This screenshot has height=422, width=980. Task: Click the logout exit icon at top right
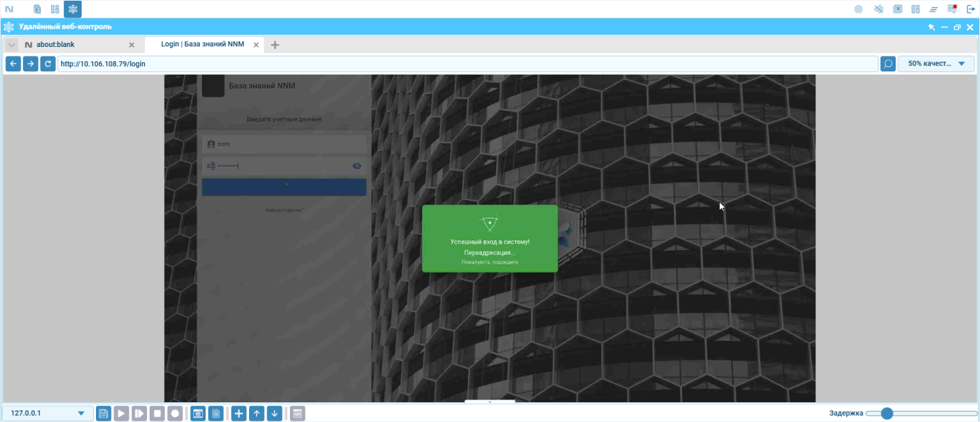970,9
